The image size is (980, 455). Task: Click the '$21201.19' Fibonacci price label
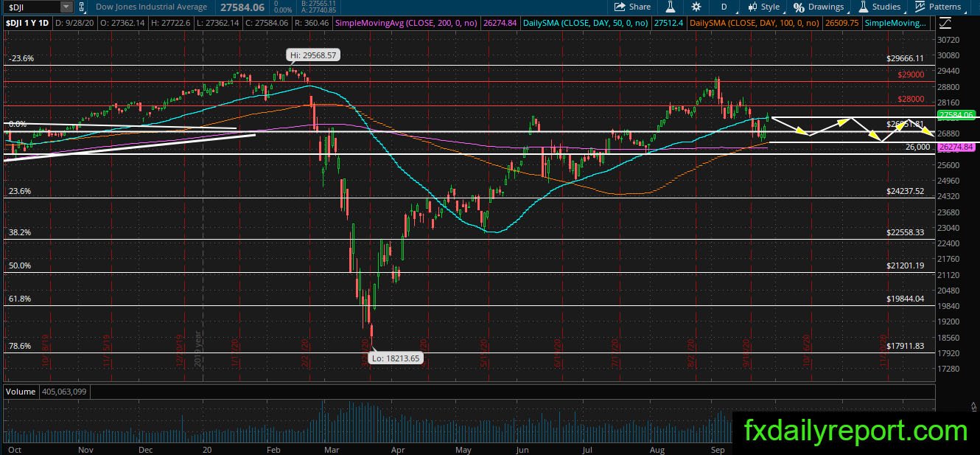tap(906, 265)
